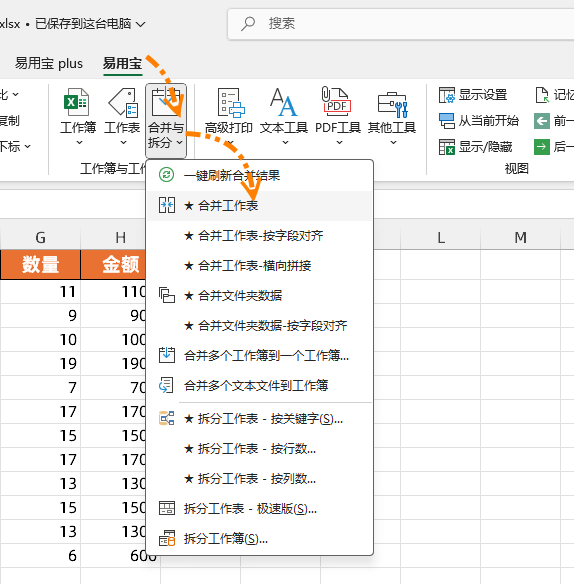Open the 文本工具 text tools icon
The image size is (574, 584).
tap(283, 102)
